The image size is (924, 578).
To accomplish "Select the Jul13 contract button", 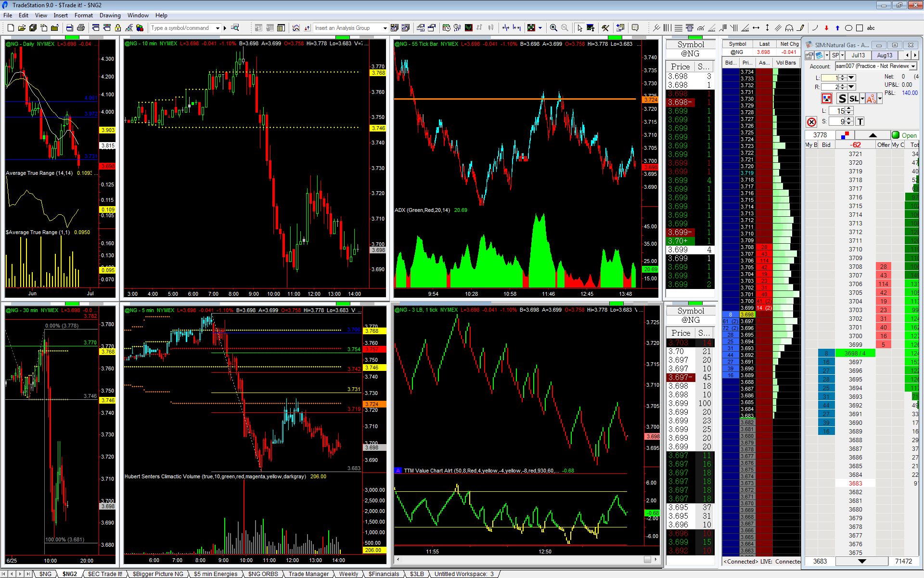I will click(858, 55).
